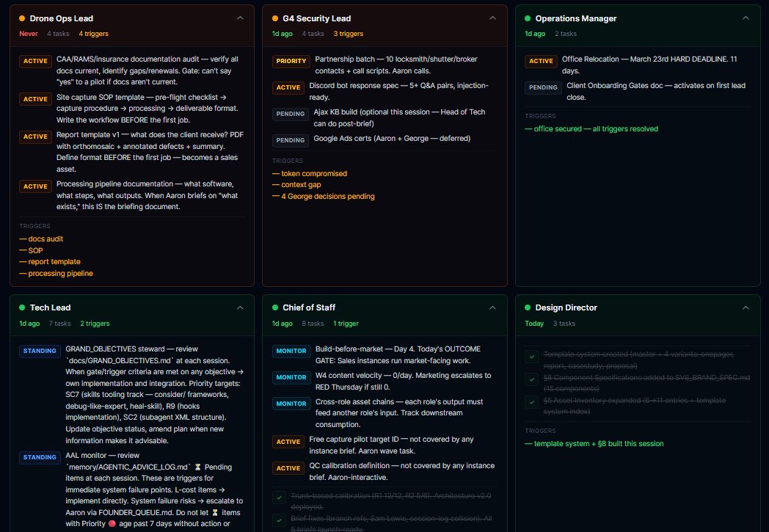Select the 'SOP' trigger under Drone Ops Lead

coord(31,250)
